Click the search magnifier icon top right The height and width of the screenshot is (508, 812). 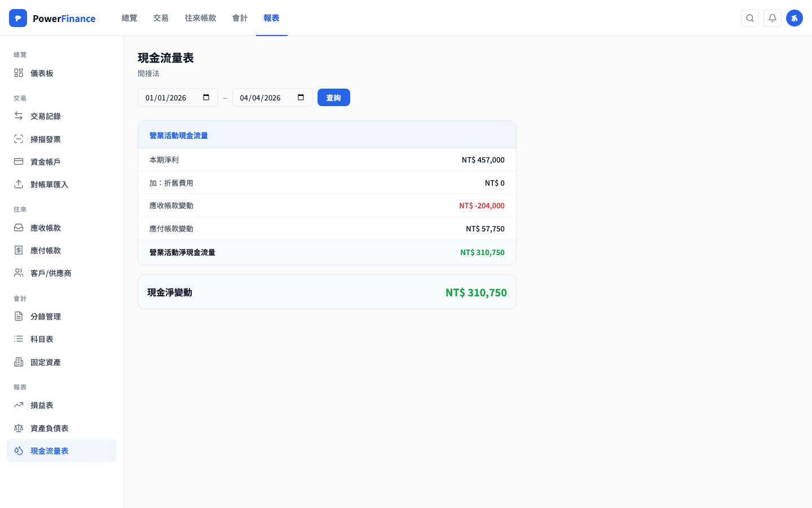point(750,18)
